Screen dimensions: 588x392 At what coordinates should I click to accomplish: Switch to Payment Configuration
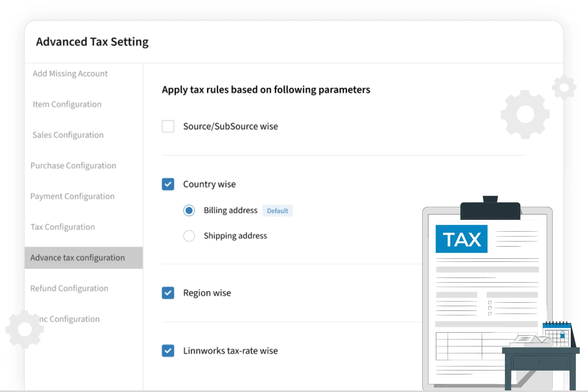click(73, 196)
